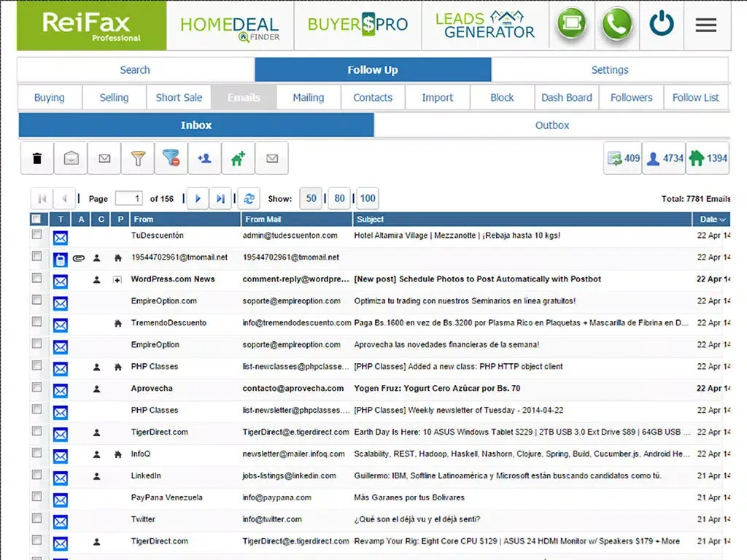This screenshot has width=747, height=560.
Task: Click the trash delete icon in toolbar
Action: [37, 158]
